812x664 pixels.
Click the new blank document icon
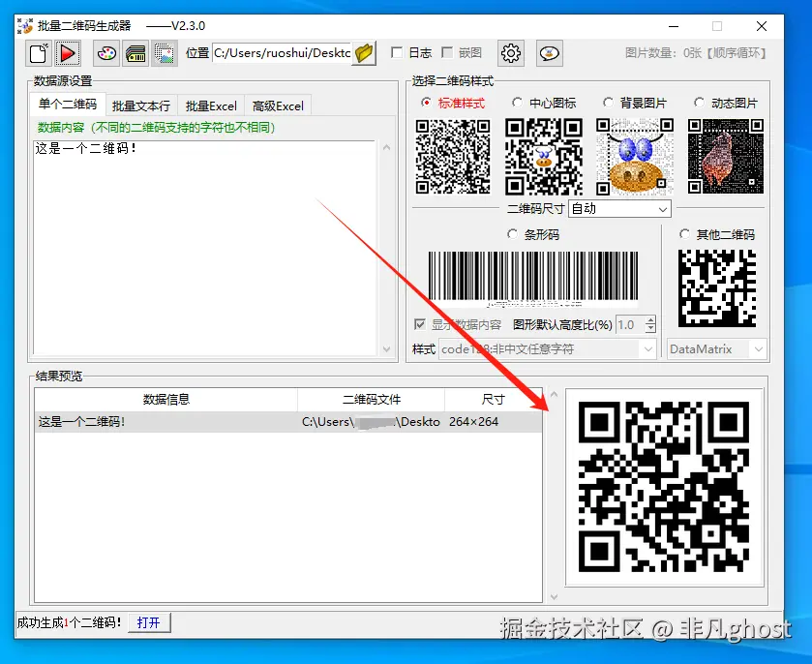coord(39,53)
